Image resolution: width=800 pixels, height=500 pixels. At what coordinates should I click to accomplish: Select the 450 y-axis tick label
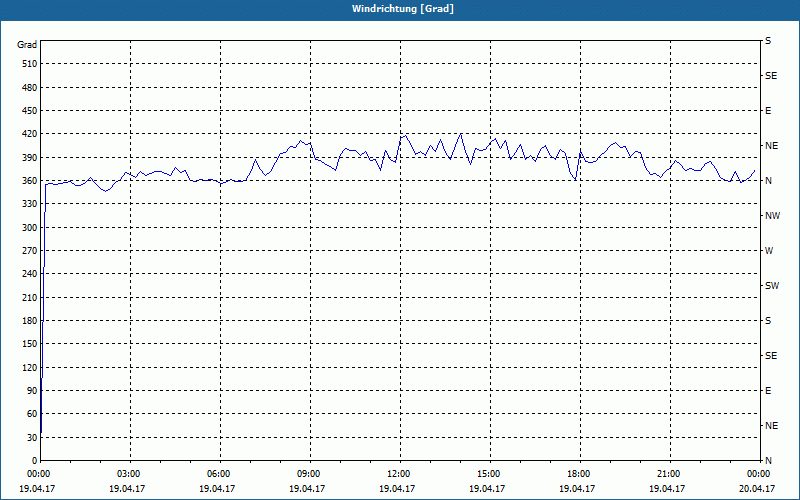point(30,111)
